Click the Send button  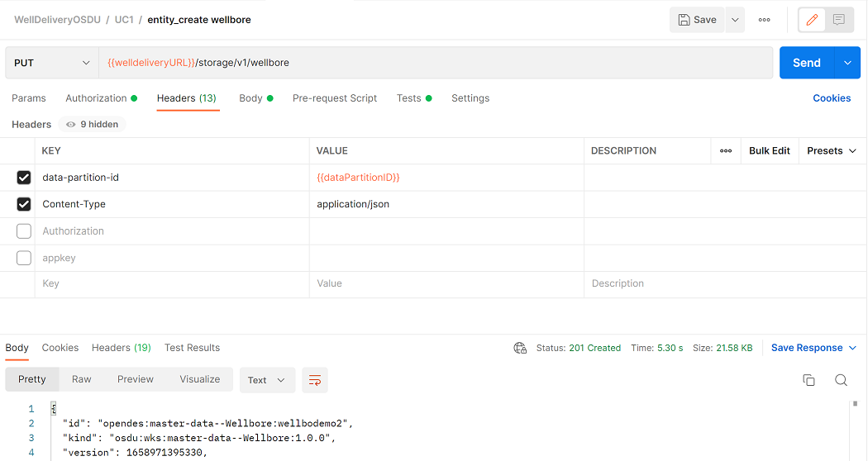807,63
